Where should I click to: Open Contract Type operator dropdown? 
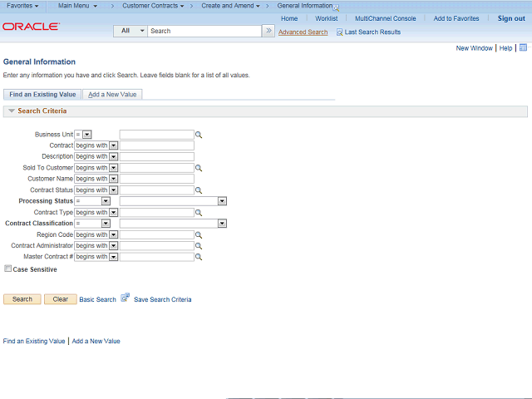click(x=114, y=213)
